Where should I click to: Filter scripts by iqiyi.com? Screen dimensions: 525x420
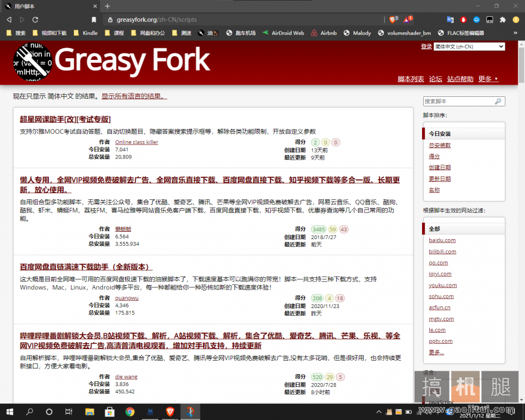pyautogui.click(x=440, y=274)
